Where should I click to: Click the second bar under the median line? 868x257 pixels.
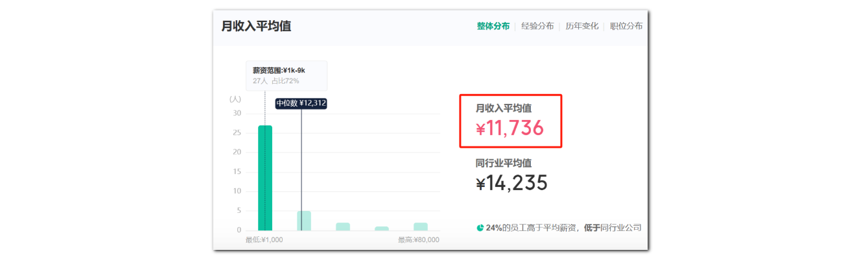(304, 221)
